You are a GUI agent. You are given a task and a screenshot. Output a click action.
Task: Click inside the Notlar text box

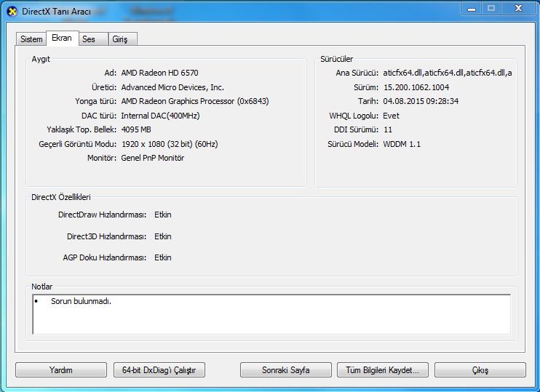(271, 314)
